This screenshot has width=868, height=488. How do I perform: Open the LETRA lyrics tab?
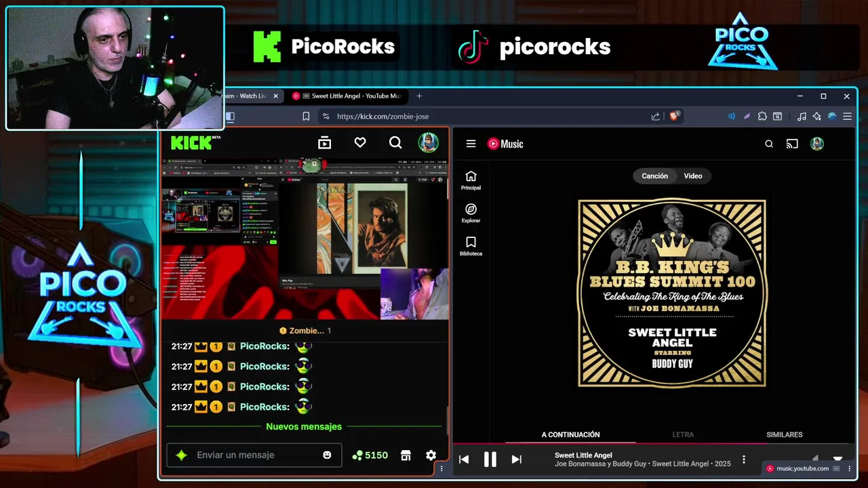tap(683, 434)
